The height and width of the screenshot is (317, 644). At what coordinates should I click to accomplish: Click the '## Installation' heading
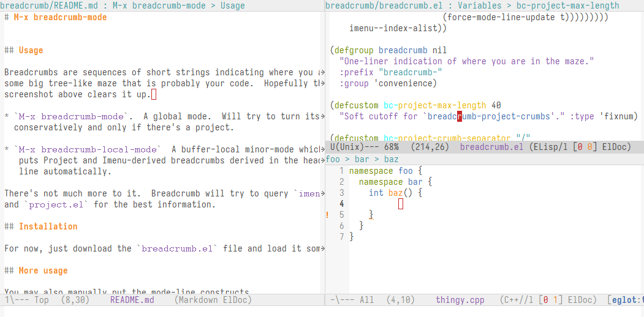(41, 226)
